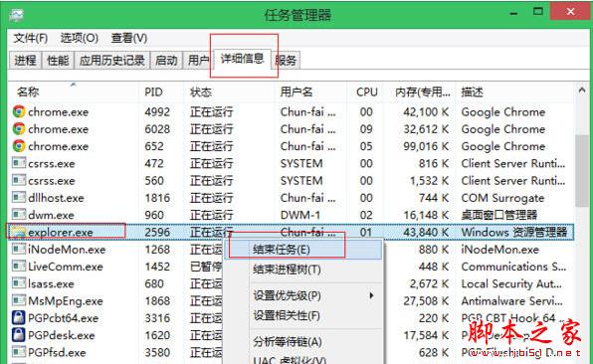593x364 pixels.
Task: Switch to the 应用历史记录 tab
Action: tap(112, 60)
